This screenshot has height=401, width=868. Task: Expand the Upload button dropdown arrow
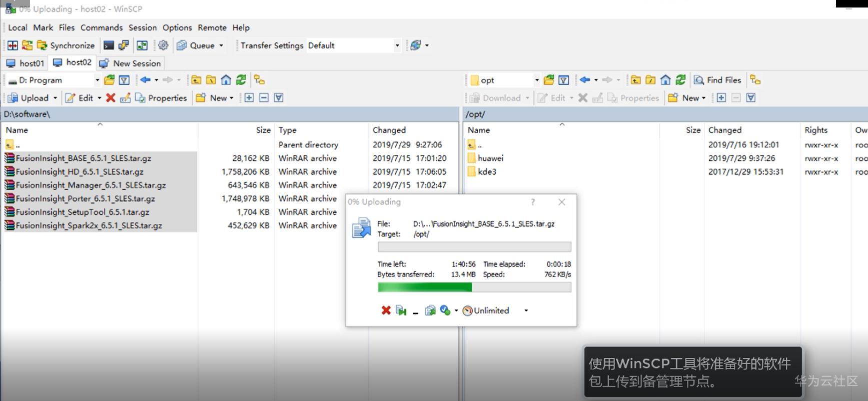coord(55,98)
